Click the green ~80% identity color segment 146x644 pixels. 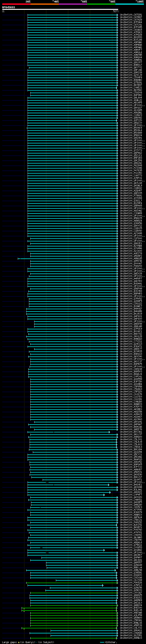pyautogui.click(x=101, y=4)
